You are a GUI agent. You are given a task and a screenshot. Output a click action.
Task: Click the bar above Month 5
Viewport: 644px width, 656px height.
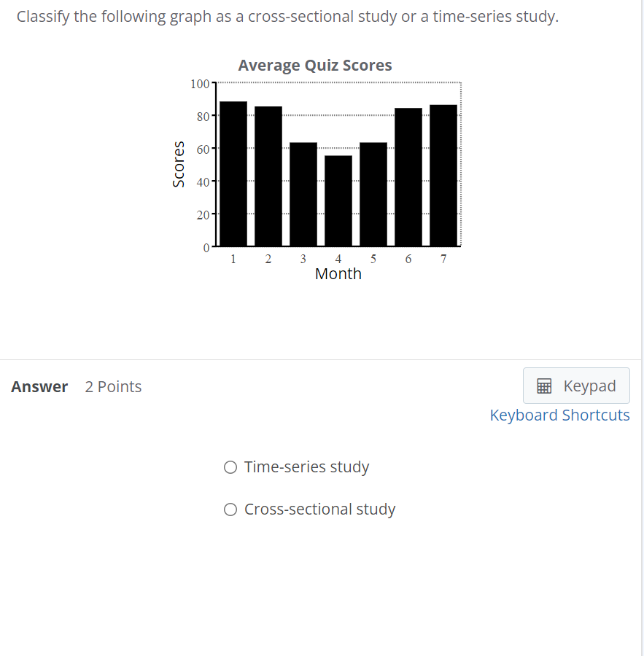pos(373,193)
